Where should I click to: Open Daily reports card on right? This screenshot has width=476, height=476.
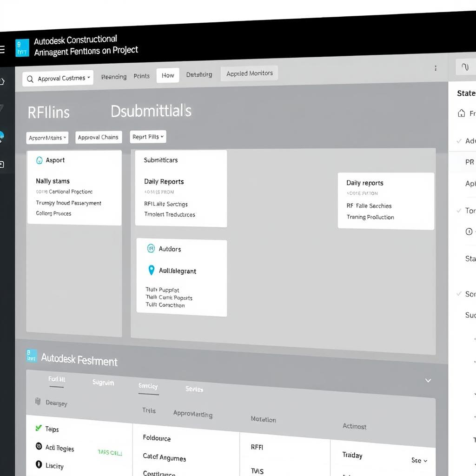[364, 183]
